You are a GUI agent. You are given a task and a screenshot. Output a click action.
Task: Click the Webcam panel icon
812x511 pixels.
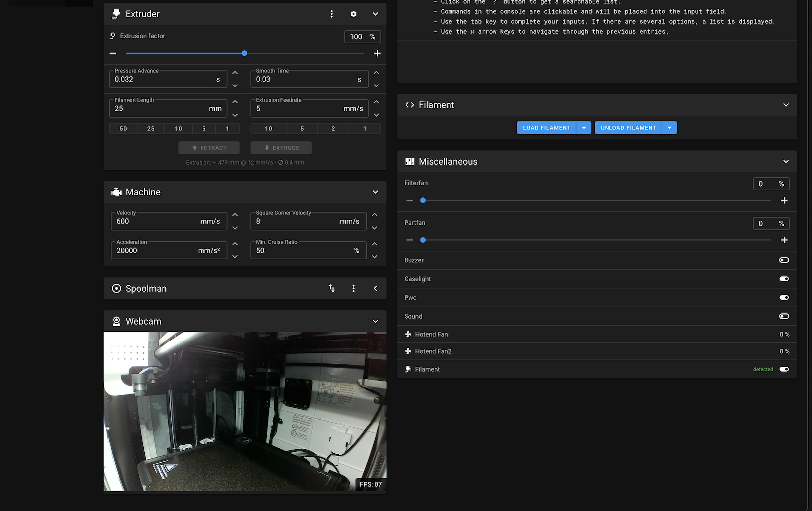point(116,321)
